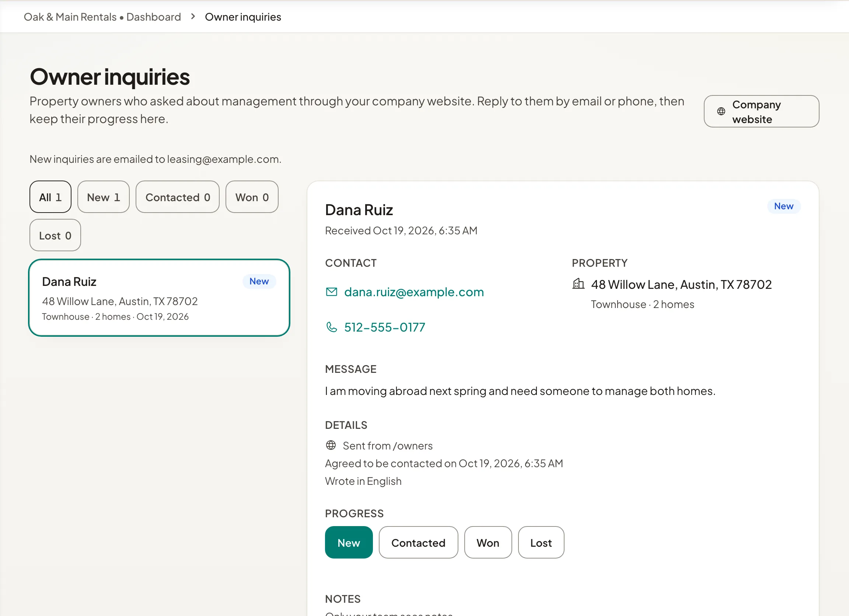Call 512-555-0177 link
This screenshot has width=849, height=616.
coord(384,327)
